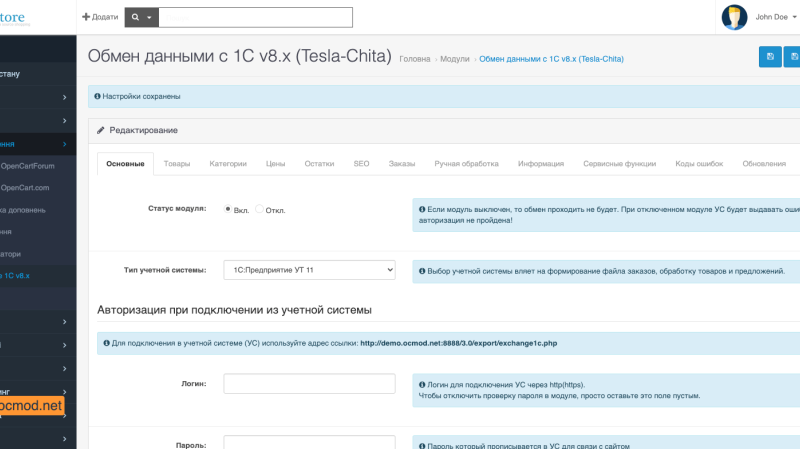Click info icon in module status hint
The height and width of the screenshot is (450, 800).
pyautogui.click(x=422, y=209)
